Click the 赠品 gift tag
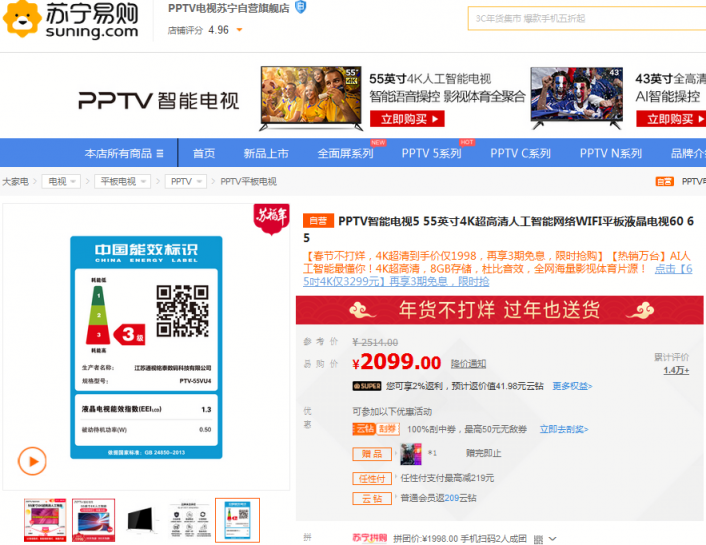 point(372,454)
